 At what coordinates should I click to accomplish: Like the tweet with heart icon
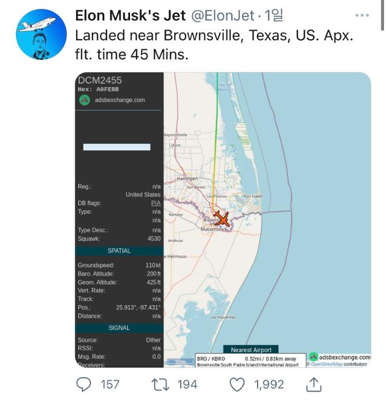click(x=237, y=384)
